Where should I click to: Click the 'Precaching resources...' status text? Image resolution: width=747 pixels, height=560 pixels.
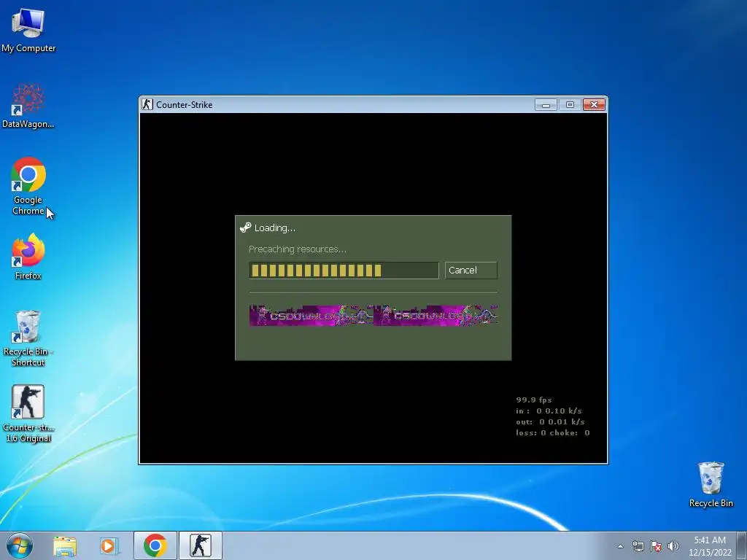coord(298,249)
